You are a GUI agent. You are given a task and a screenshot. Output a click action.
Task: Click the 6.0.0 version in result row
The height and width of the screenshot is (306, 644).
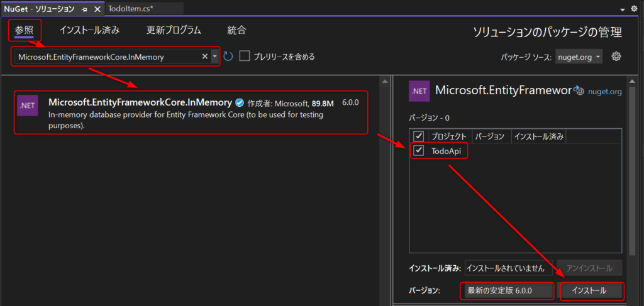(x=350, y=102)
